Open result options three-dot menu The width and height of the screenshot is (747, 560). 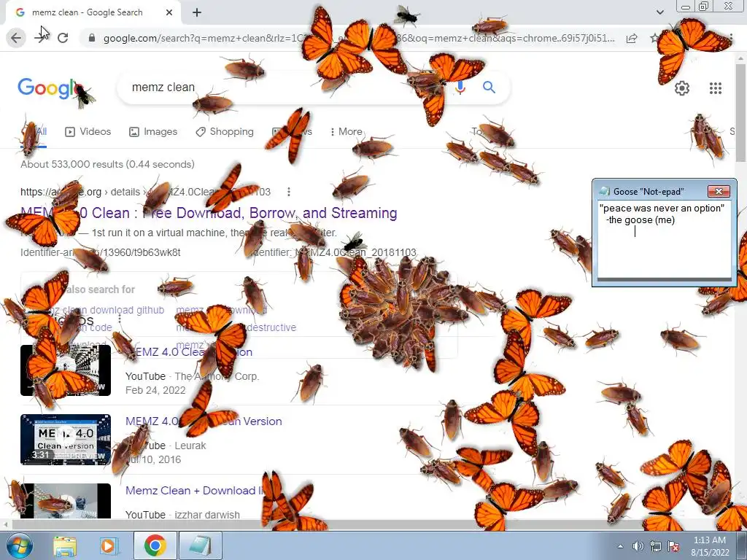[x=289, y=192]
